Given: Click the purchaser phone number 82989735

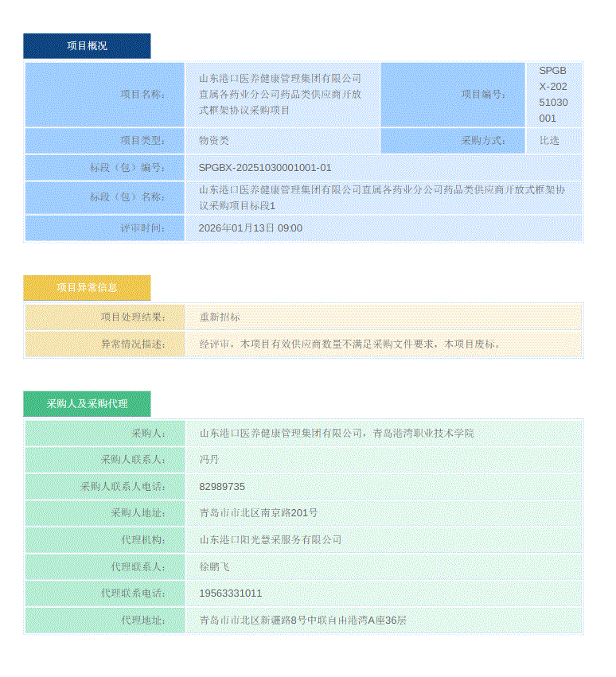Looking at the screenshot, I should (222, 487).
